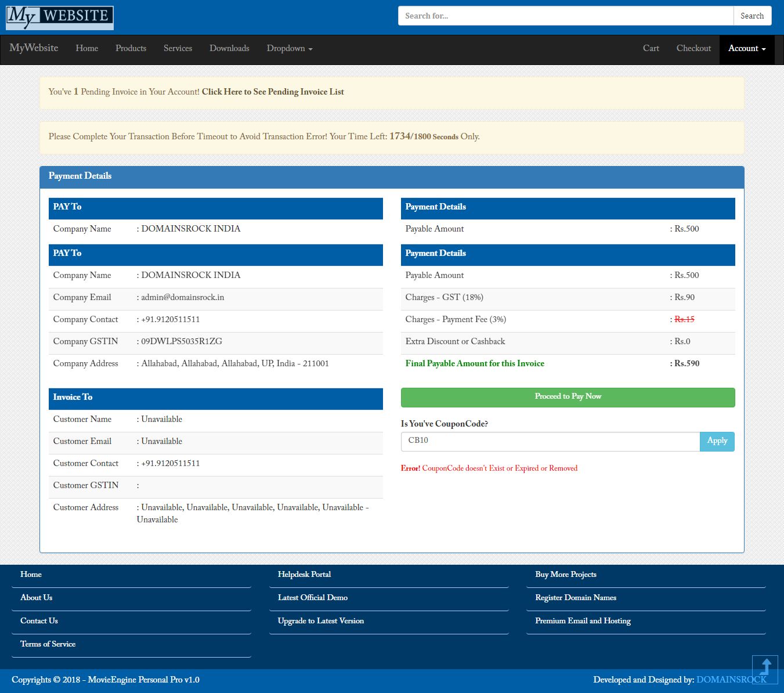Open the Cart page
The image size is (784, 693).
[x=651, y=49]
